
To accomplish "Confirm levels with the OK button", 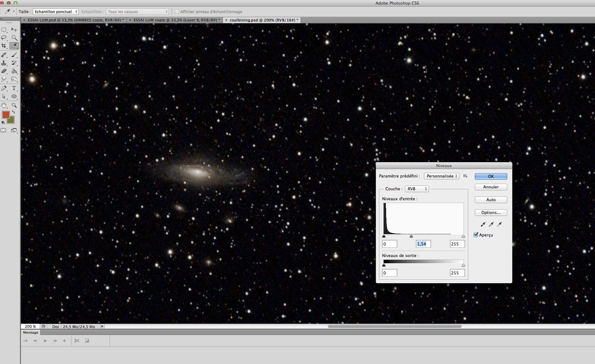I will pos(491,176).
